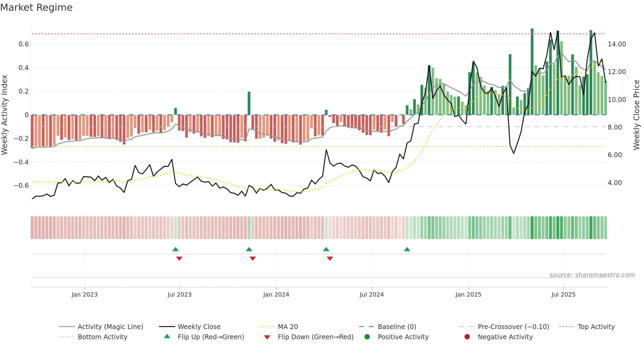This screenshot has height=362, width=644.
Task: Click the Jul 2023 x-axis label
Action: click(180, 295)
